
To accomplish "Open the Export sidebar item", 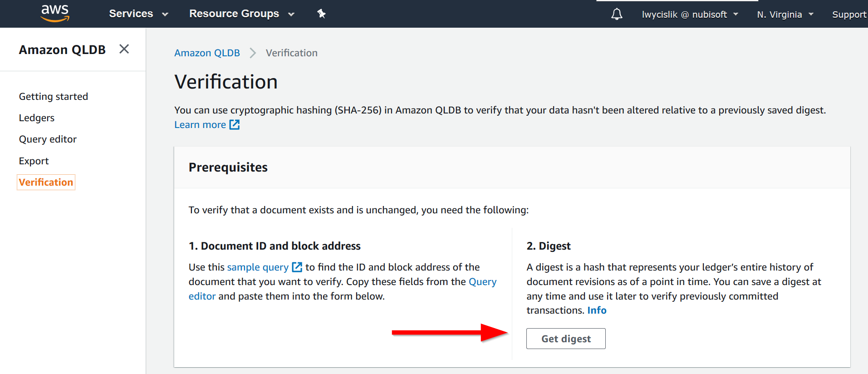I will (34, 161).
